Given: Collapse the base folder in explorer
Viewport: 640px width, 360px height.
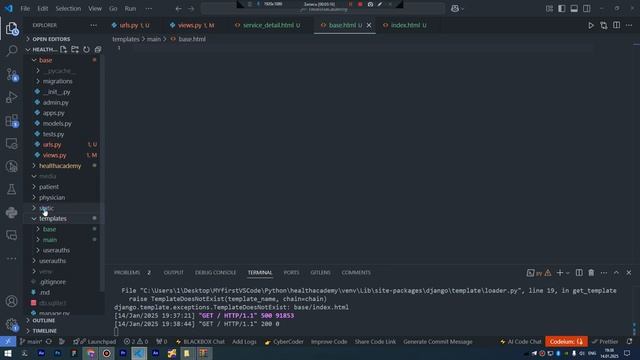Looking at the screenshot, I should (x=45, y=60).
